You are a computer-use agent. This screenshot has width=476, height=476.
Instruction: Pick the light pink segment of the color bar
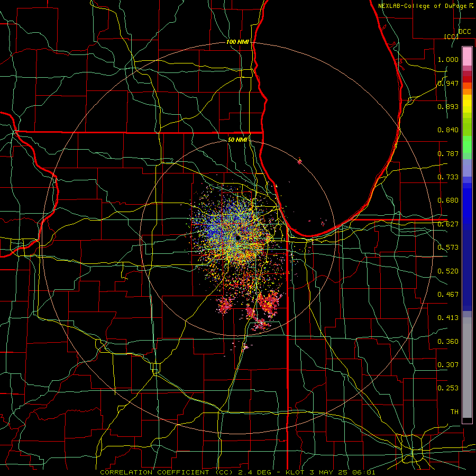pyautogui.click(x=467, y=56)
